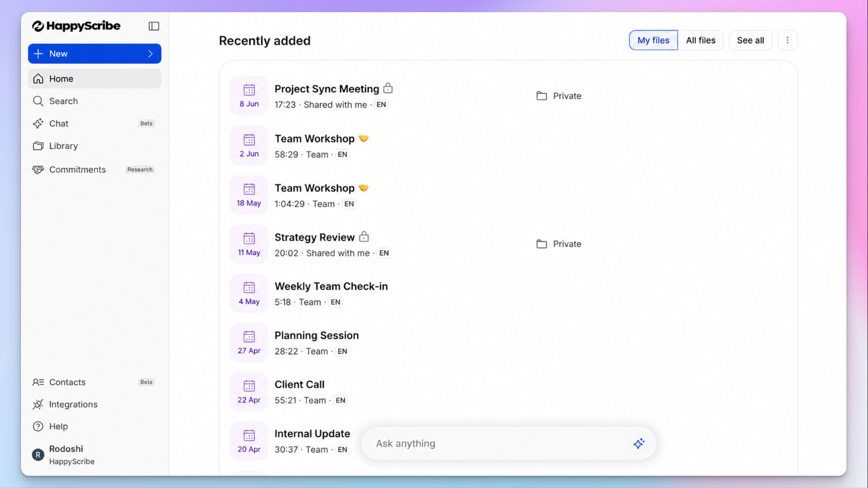Screen dimensions: 868x488
Task: Open Weekly Team Check-in file
Action: click(331, 287)
